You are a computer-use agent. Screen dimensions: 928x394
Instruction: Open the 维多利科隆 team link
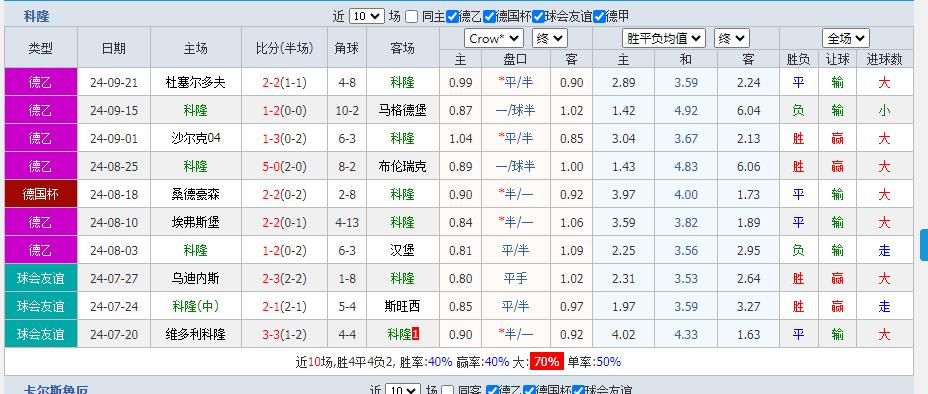(196, 334)
